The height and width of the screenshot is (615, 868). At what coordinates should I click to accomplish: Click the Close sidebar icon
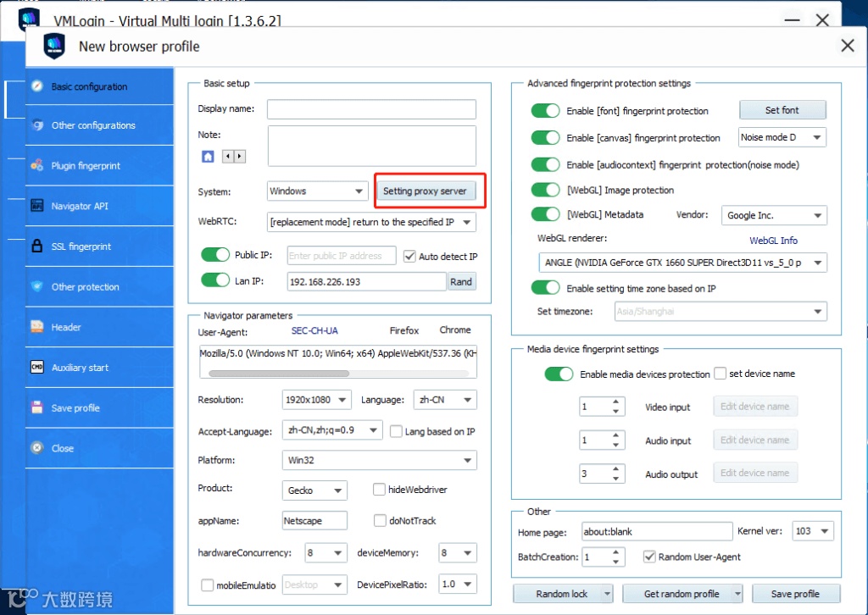click(37, 448)
